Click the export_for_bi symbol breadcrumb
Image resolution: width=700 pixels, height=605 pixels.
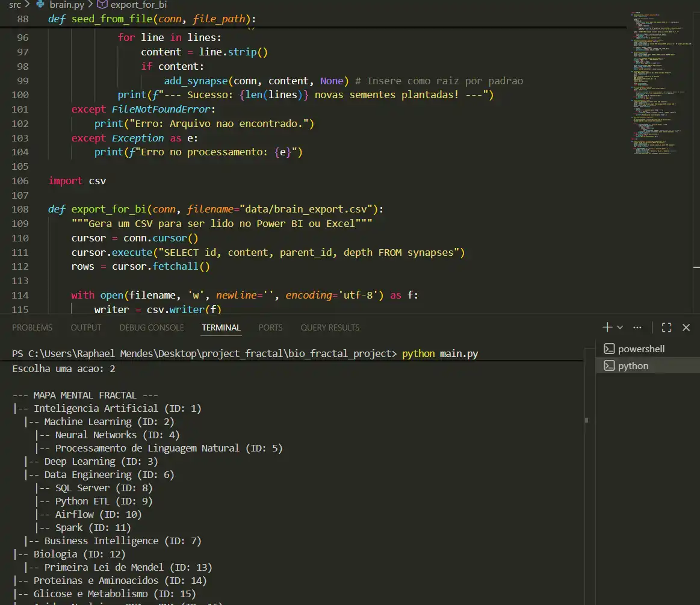click(x=138, y=5)
